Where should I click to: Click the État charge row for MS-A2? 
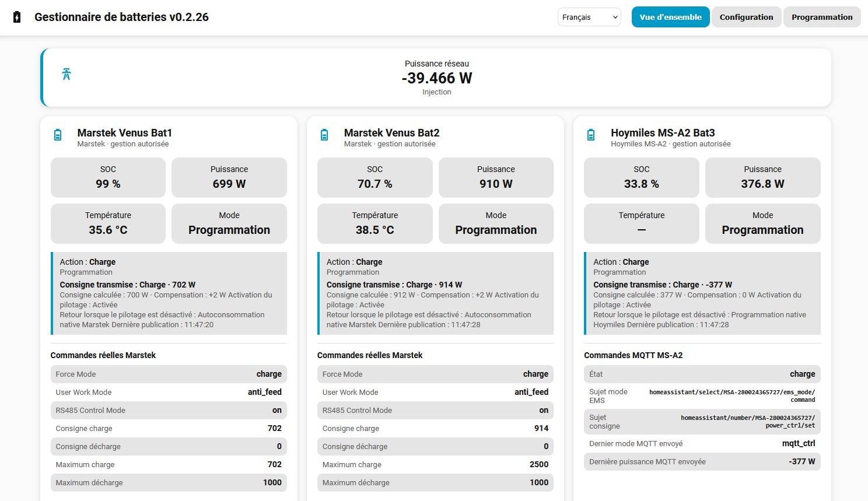702,374
